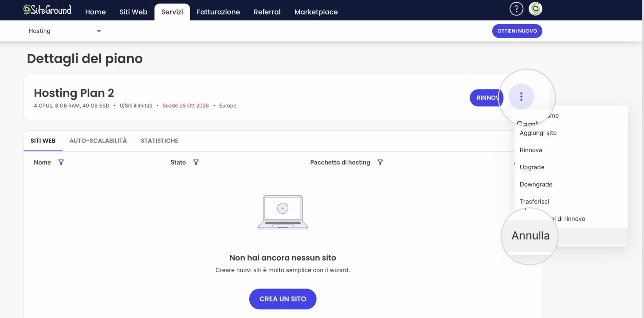Click the SiteGround logo
This screenshot has width=644, height=318.
(47, 10)
